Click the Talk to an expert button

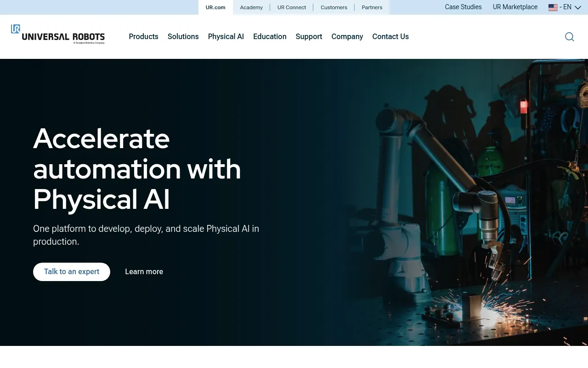(x=72, y=272)
